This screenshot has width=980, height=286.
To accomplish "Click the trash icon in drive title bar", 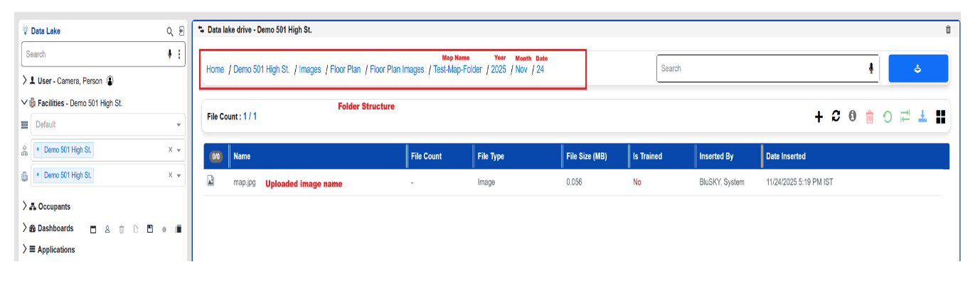I will click(947, 30).
